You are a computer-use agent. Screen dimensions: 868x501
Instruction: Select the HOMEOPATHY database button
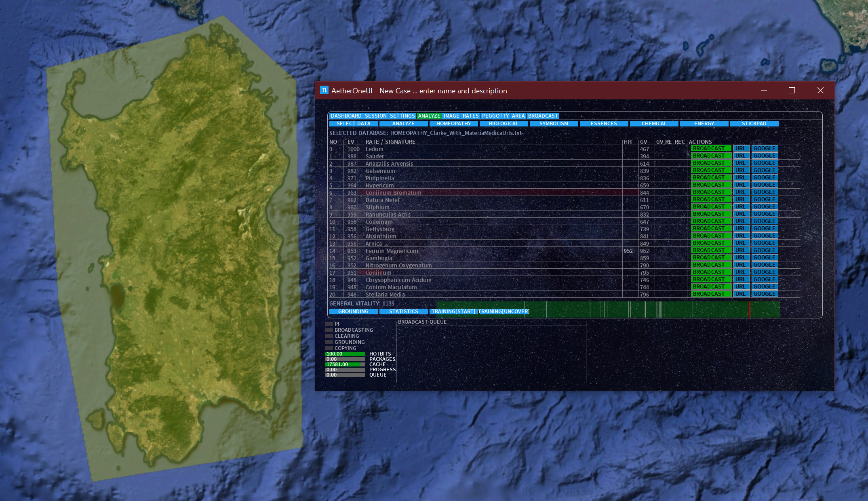tap(453, 124)
